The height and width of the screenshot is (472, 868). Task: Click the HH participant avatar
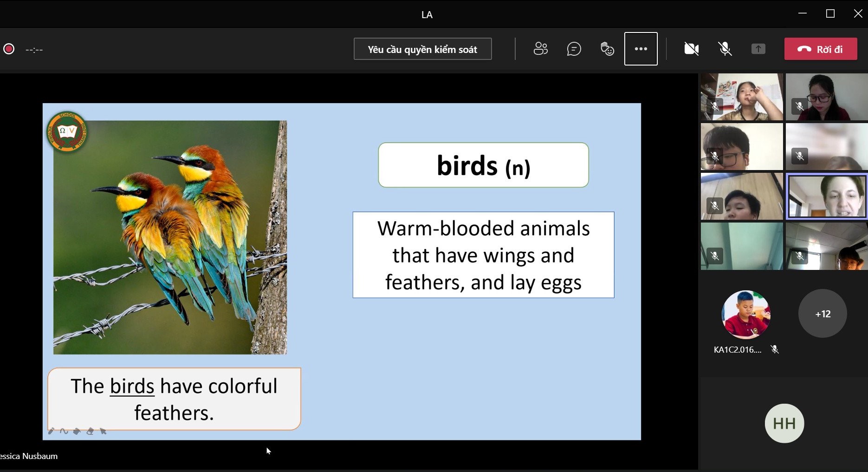[784, 423]
